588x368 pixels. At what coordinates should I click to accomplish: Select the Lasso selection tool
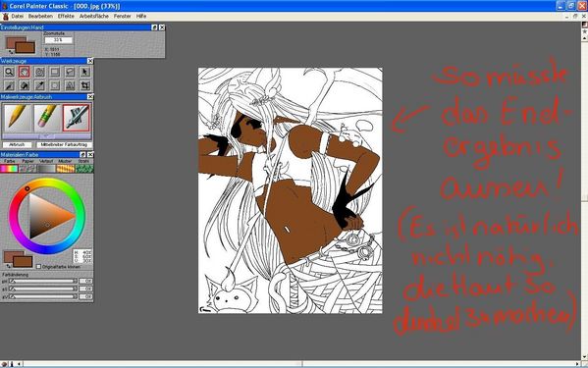click(x=70, y=72)
